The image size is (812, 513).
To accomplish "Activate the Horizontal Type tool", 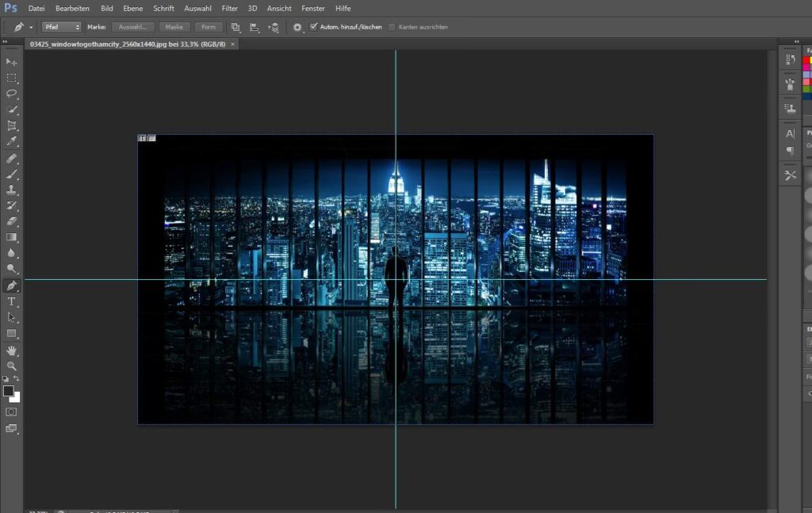I will pyautogui.click(x=12, y=302).
